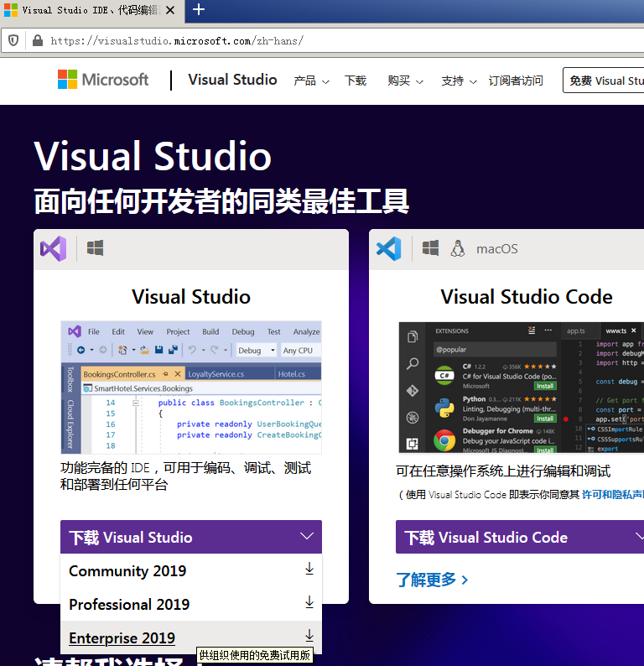
Task: Select Enterprise 2019 download option
Action: coord(191,637)
